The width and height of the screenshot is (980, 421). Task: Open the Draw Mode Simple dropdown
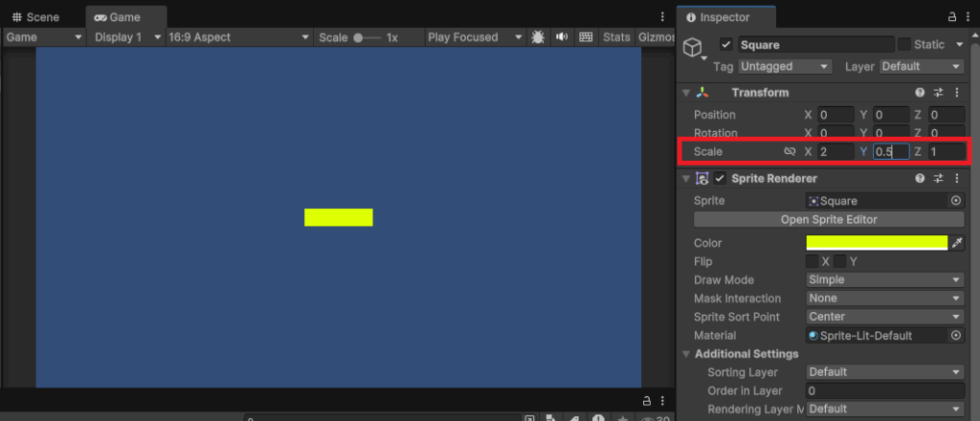click(x=885, y=279)
